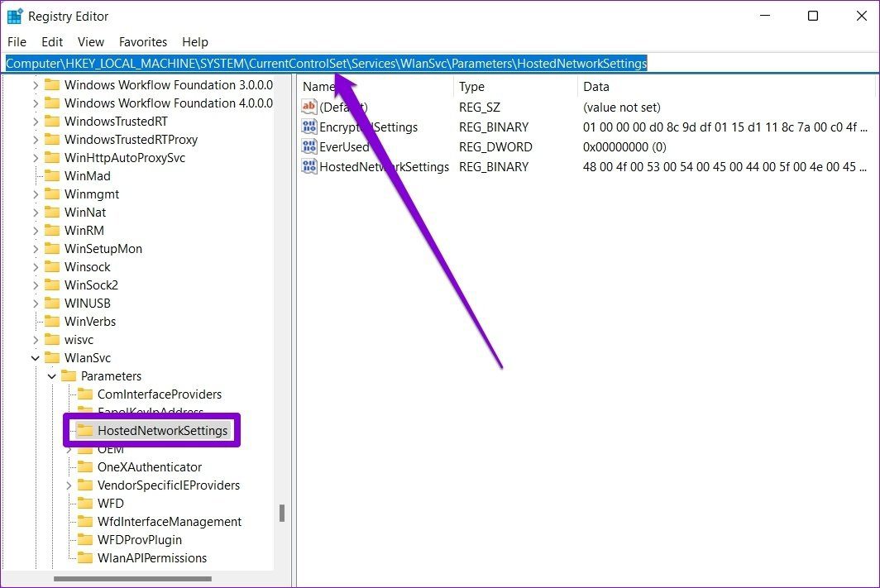Select the EncryptedSettings value name
Image resolution: width=880 pixels, height=588 pixels.
tap(368, 127)
